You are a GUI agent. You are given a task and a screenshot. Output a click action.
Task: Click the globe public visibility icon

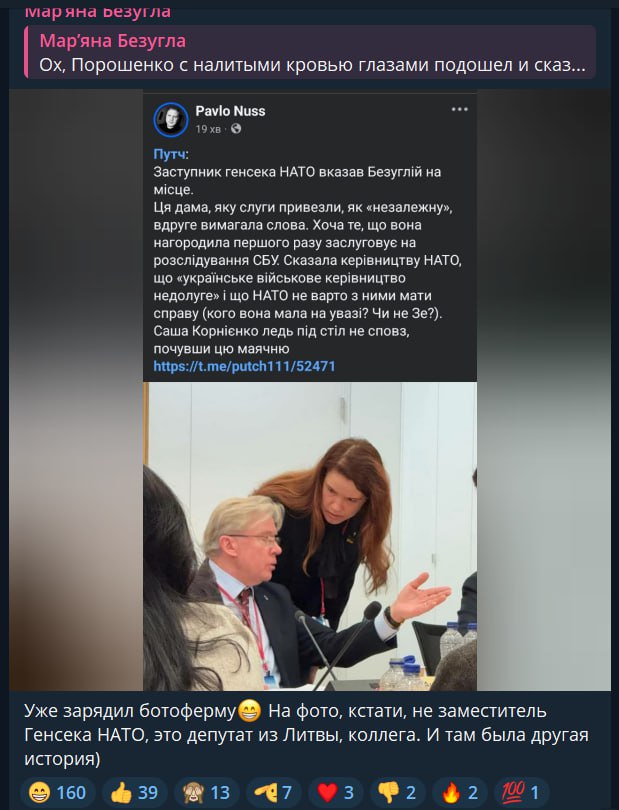click(x=236, y=129)
